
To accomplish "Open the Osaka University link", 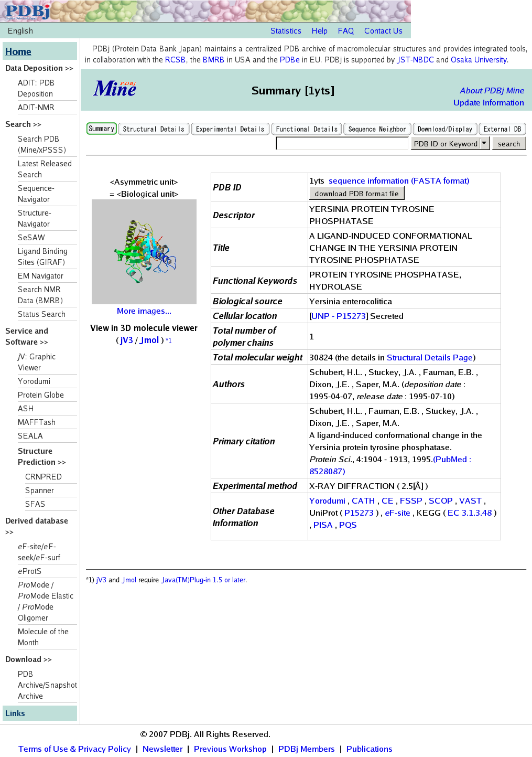I will (479, 60).
